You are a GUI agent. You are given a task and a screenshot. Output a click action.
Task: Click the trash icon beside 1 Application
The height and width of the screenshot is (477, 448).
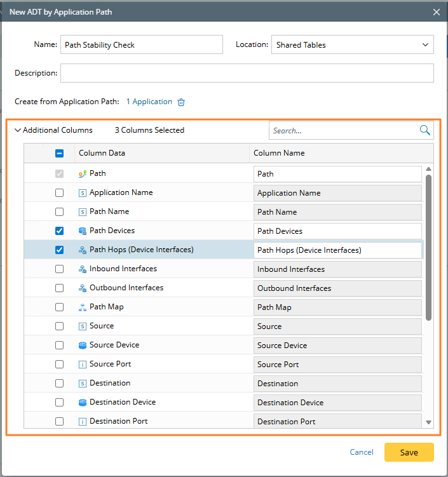click(181, 102)
